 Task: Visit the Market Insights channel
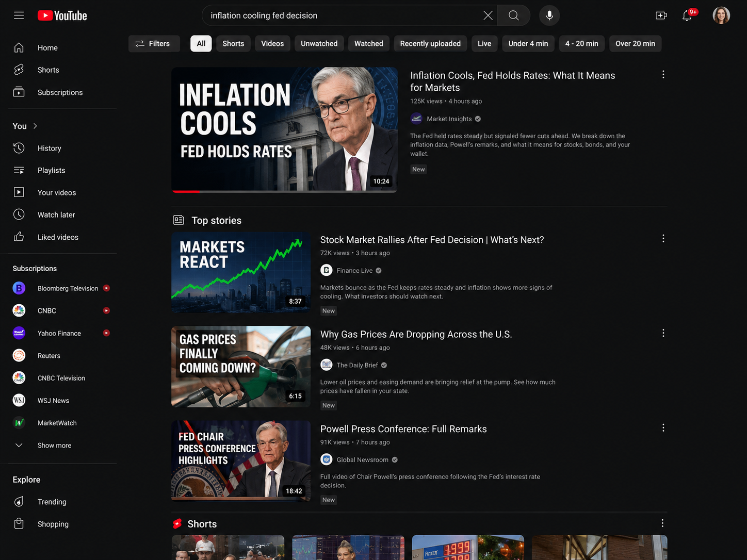[449, 119]
